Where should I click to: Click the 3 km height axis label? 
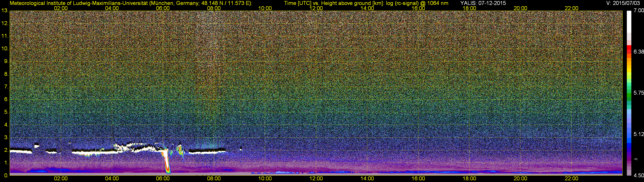click(6, 137)
